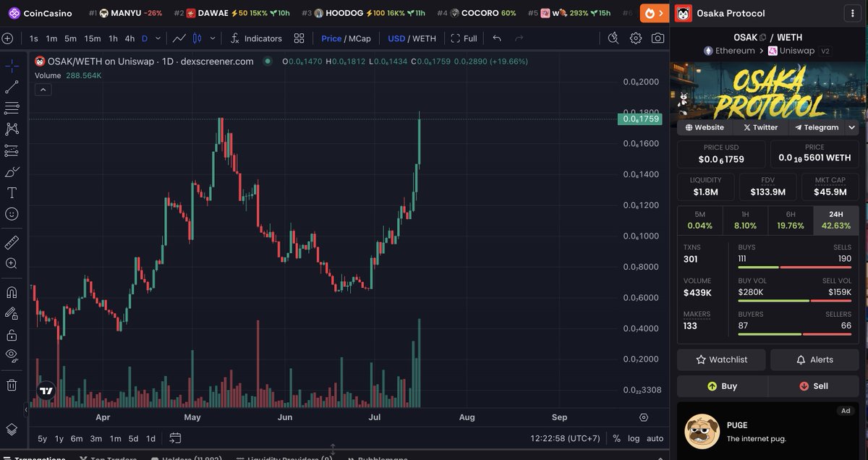Expand more social links chevron
The image size is (868, 460).
(852, 127)
